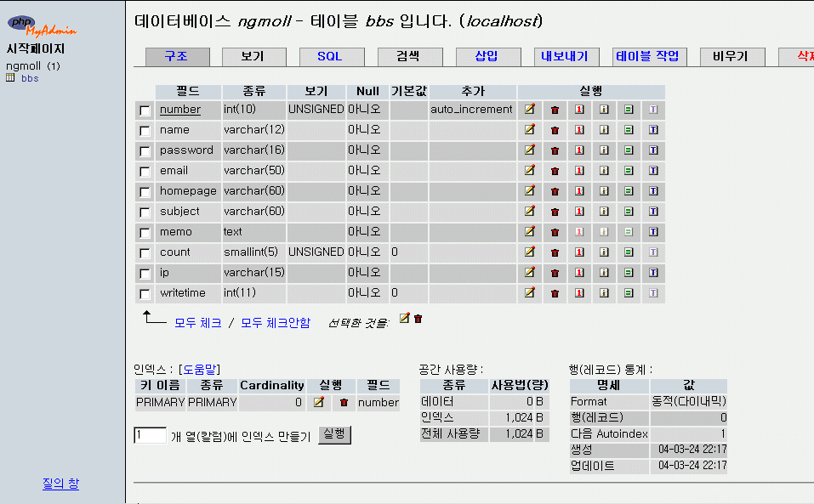Add fulltext icon on memo row

653,232
